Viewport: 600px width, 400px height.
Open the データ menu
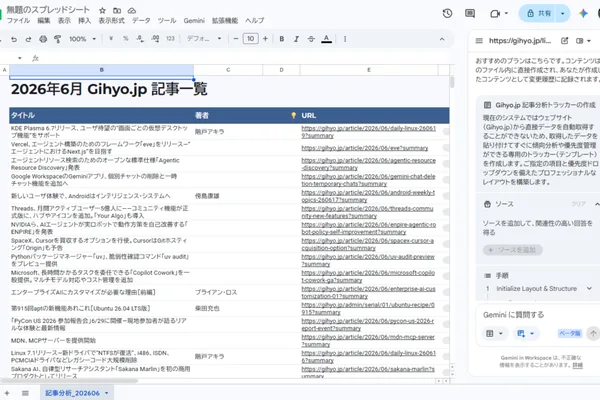(141, 21)
